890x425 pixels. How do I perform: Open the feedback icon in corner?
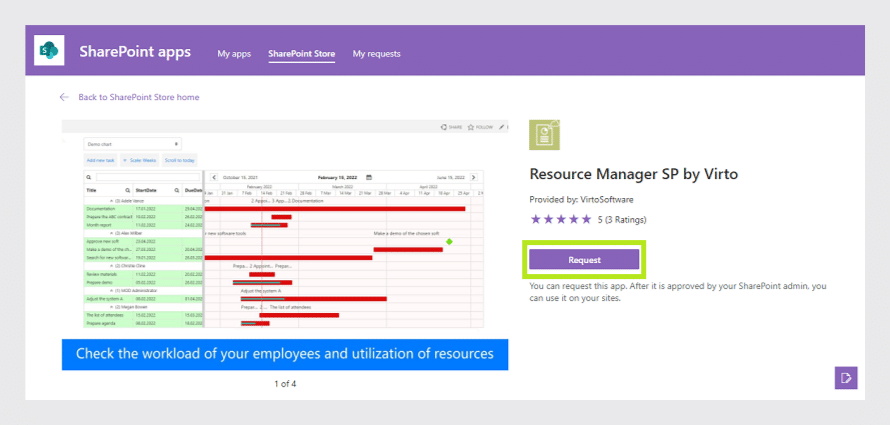pos(846,378)
